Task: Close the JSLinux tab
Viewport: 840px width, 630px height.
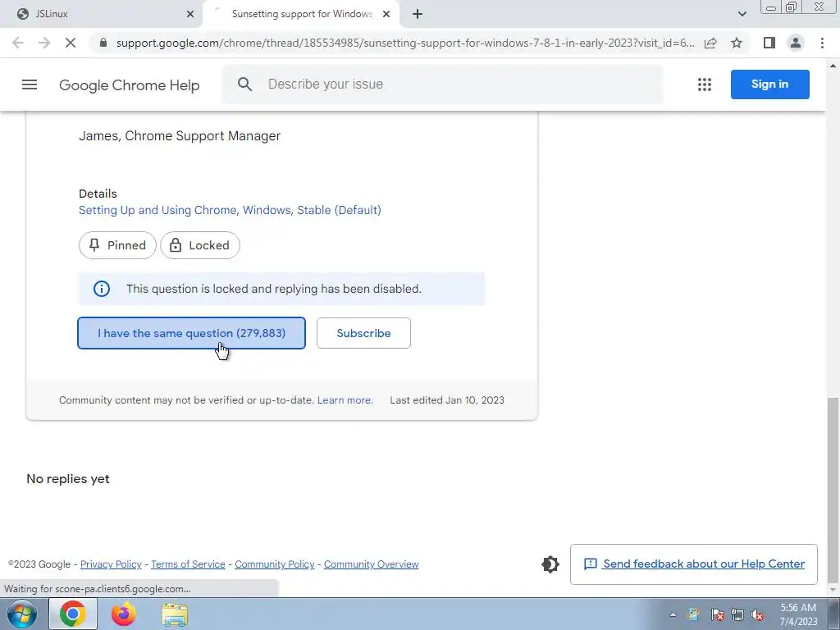Action: point(190,14)
